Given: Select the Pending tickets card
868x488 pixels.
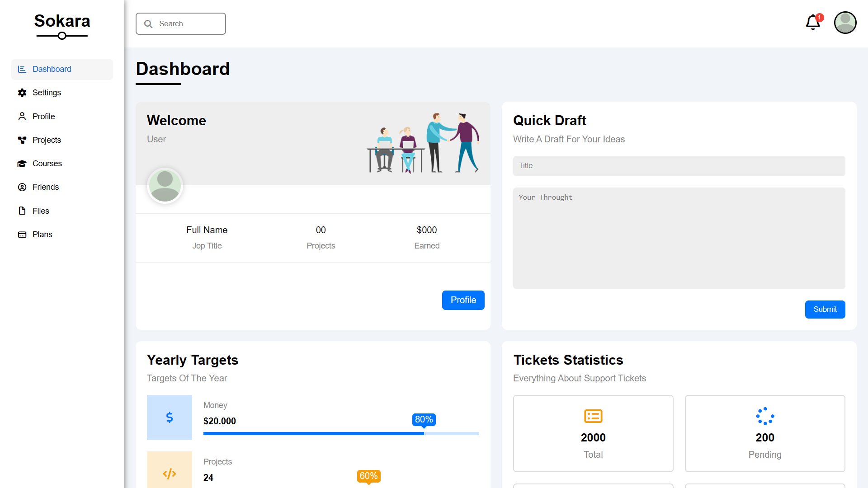Looking at the screenshot, I should tap(764, 433).
